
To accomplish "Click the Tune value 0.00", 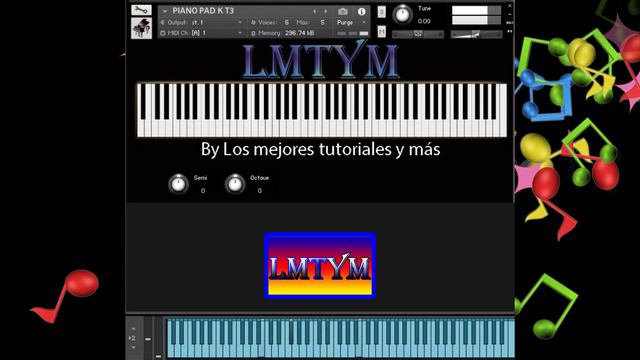I will [x=424, y=21].
